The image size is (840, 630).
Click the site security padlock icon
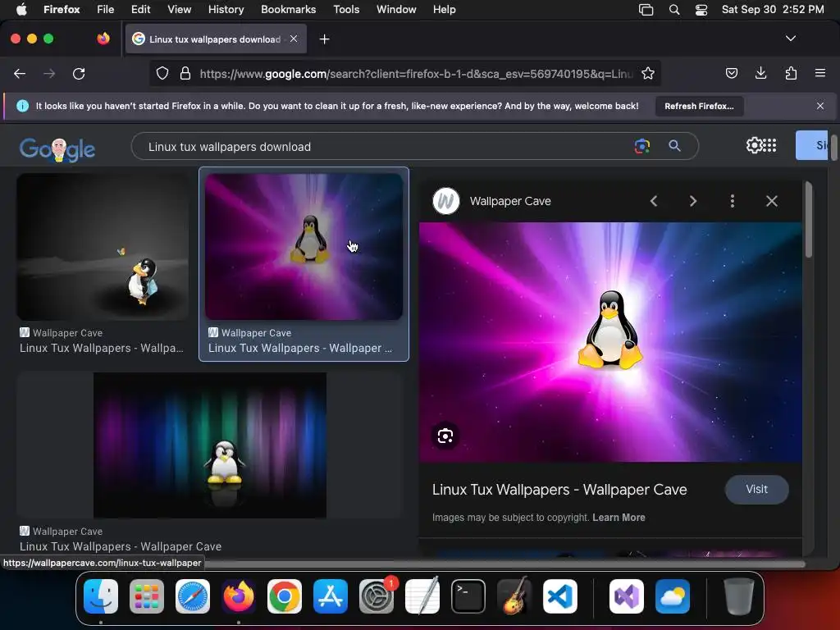coord(185,73)
